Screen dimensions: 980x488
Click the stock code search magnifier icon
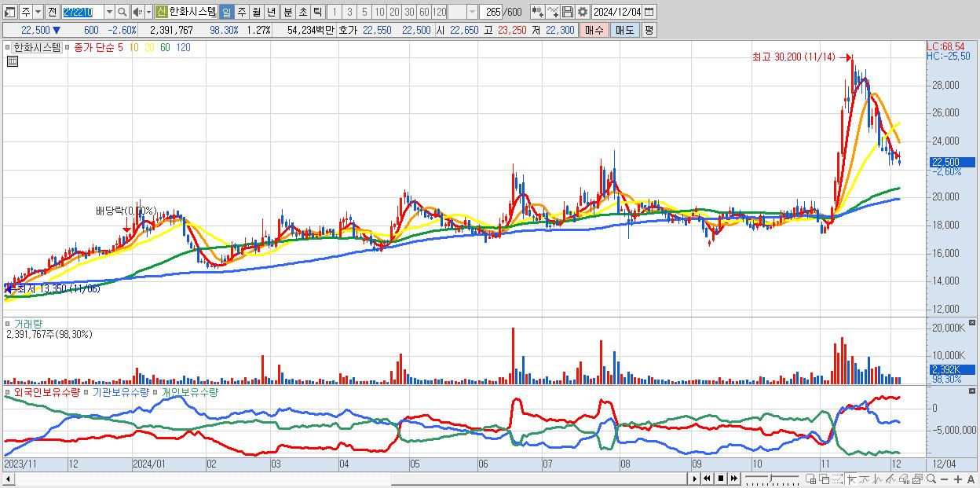[x=122, y=12]
